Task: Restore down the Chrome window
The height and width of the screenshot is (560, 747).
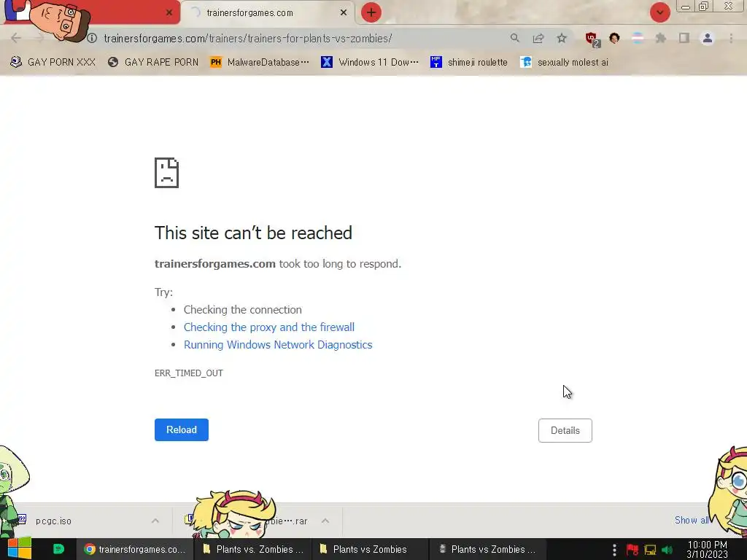Action: (x=704, y=6)
